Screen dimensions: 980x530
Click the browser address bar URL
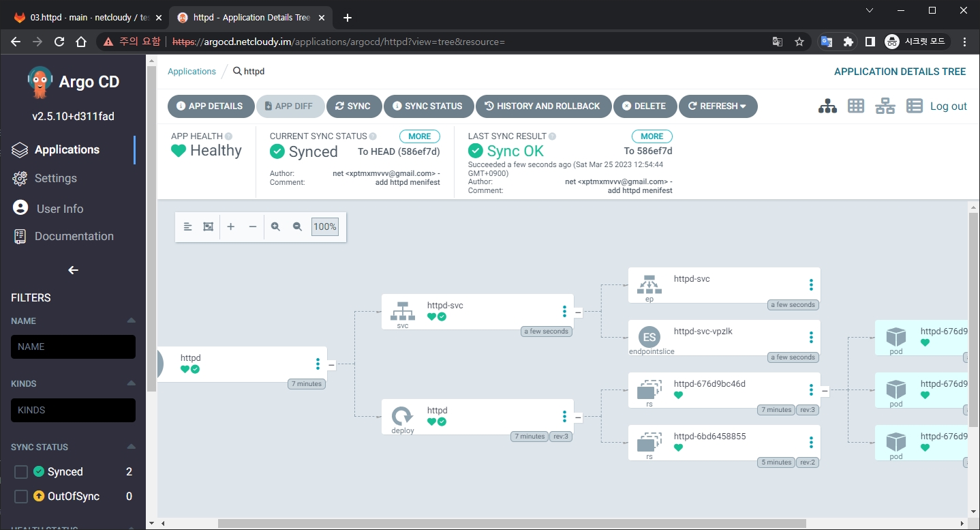coord(339,42)
